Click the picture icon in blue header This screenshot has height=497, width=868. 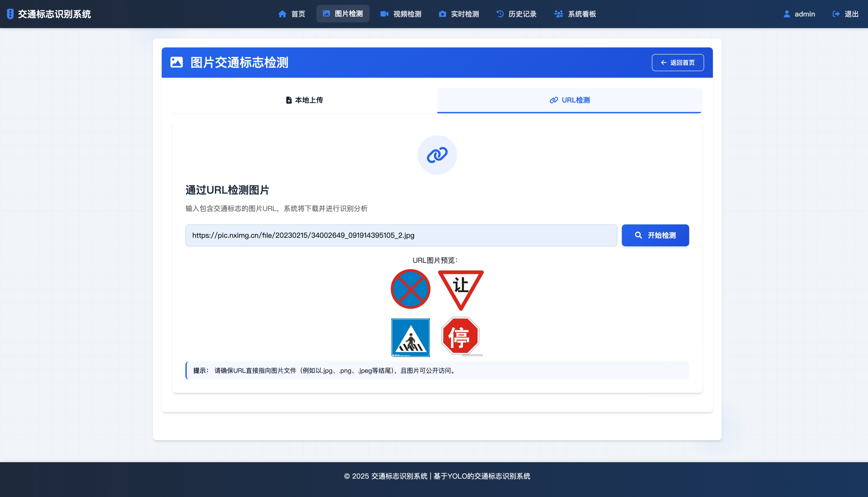tap(176, 62)
